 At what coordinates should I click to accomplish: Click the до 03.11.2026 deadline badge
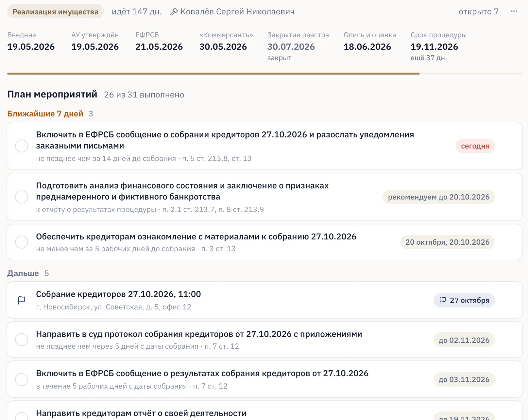(x=464, y=379)
